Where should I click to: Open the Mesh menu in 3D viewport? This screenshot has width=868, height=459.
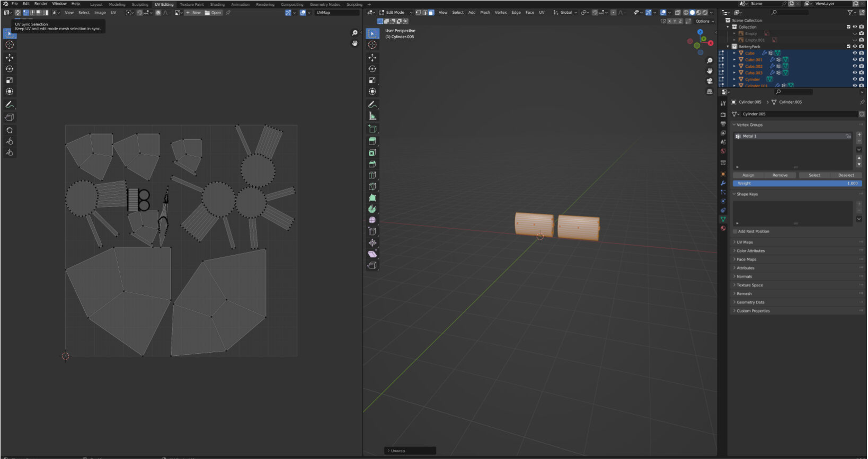[x=485, y=13]
